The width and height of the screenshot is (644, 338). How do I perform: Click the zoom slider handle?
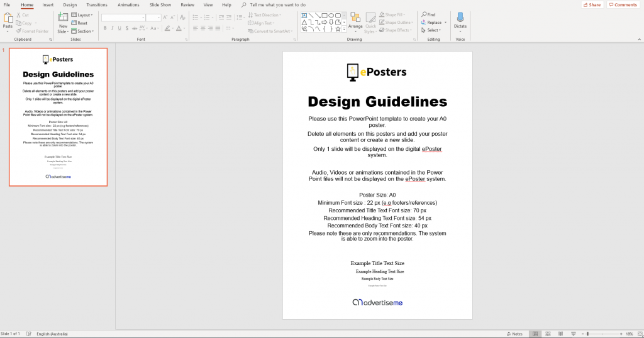588,334
